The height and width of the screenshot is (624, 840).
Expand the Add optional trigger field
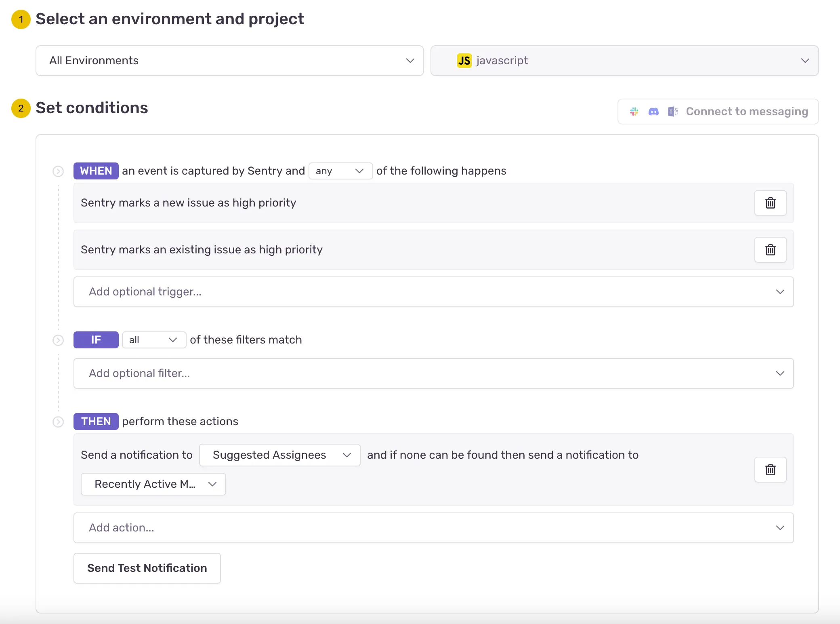pos(433,291)
